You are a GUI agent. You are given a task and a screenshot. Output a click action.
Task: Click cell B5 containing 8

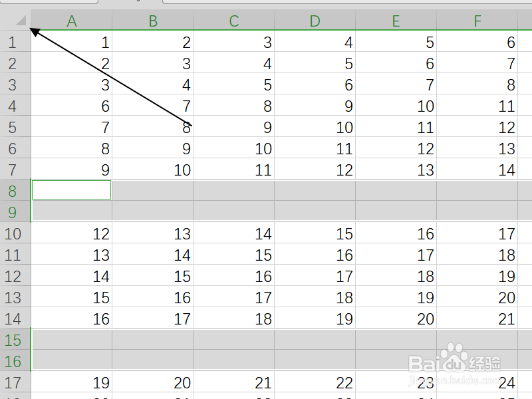pyautogui.click(x=153, y=126)
